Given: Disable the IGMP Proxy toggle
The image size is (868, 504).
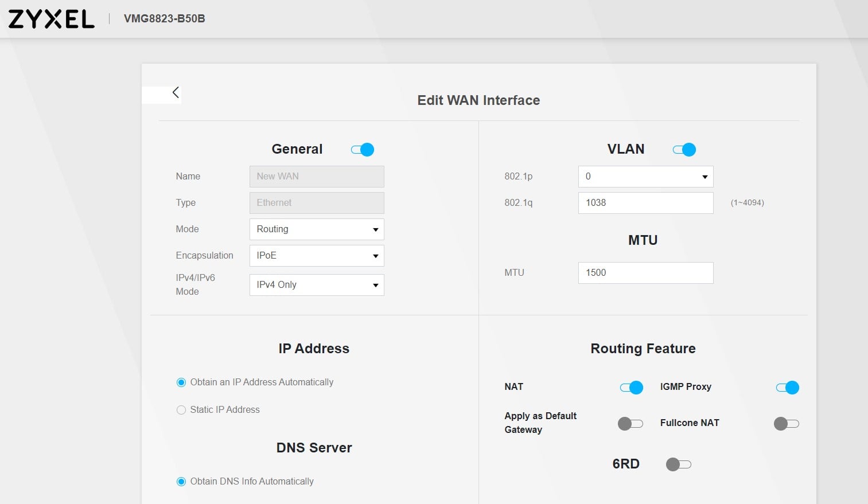Looking at the screenshot, I should [x=787, y=387].
